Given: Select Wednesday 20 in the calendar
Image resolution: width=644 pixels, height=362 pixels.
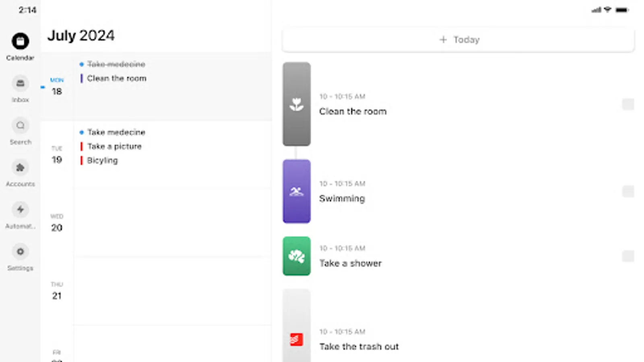Looking at the screenshot, I should 56,222.
